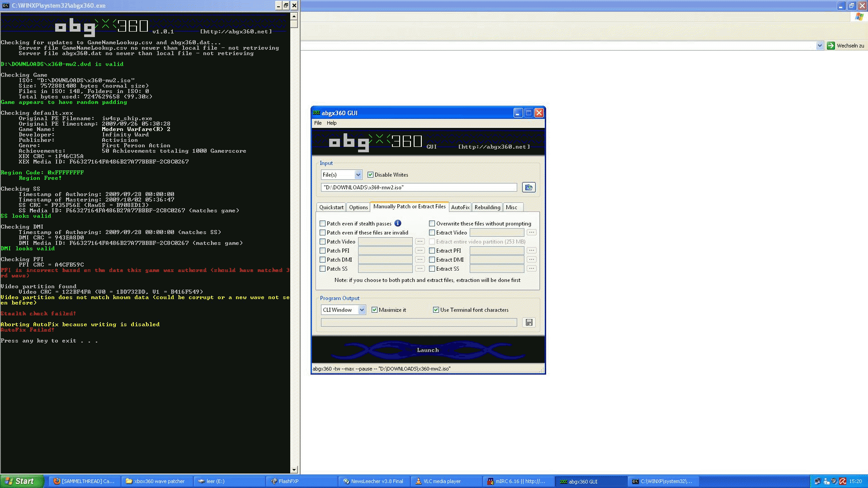The image size is (868, 488).
Task: Click the browser address bar field
Action: pyautogui.click(x=559, y=46)
